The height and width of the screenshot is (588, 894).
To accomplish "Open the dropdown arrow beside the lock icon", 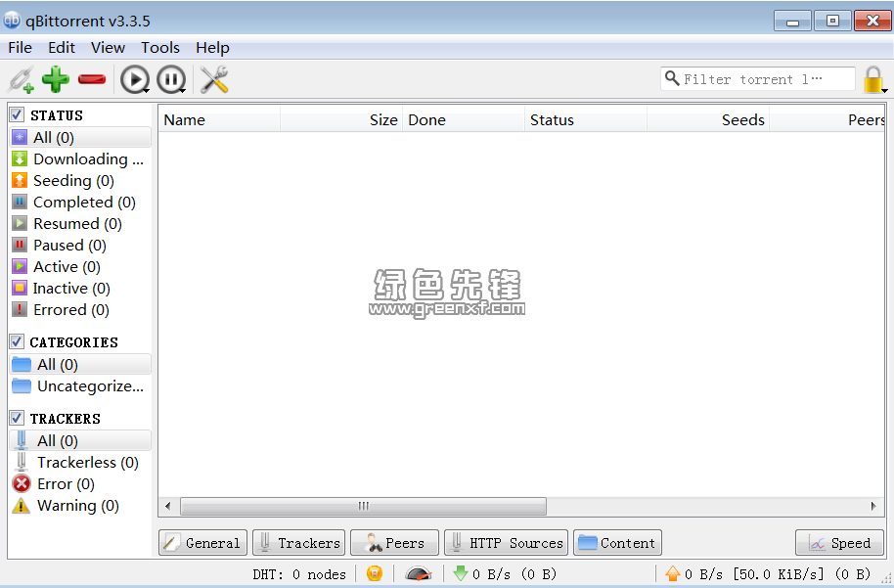I will pyautogui.click(x=884, y=91).
